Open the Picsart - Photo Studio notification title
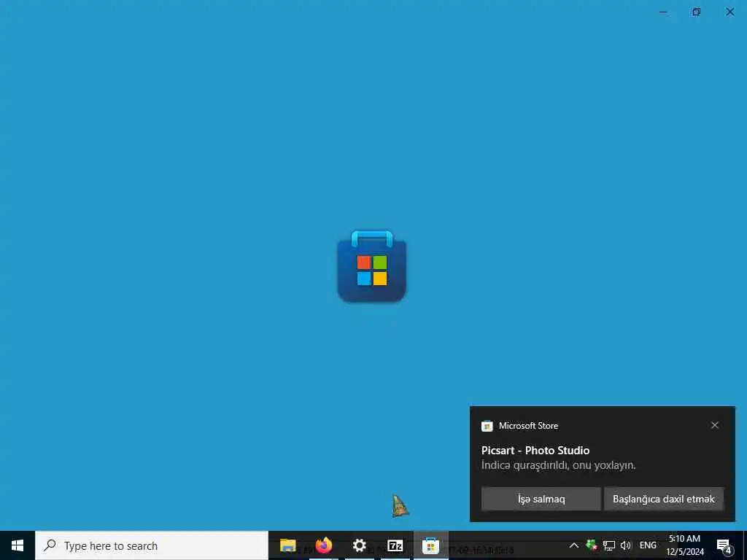This screenshot has width=747, height=560. coord(535,450)
